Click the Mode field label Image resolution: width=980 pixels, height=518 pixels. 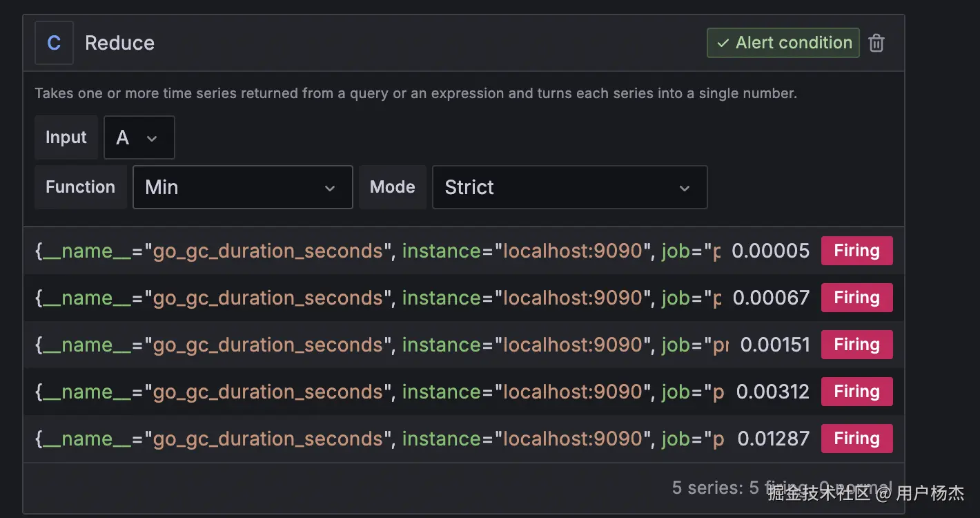[392, 187]
